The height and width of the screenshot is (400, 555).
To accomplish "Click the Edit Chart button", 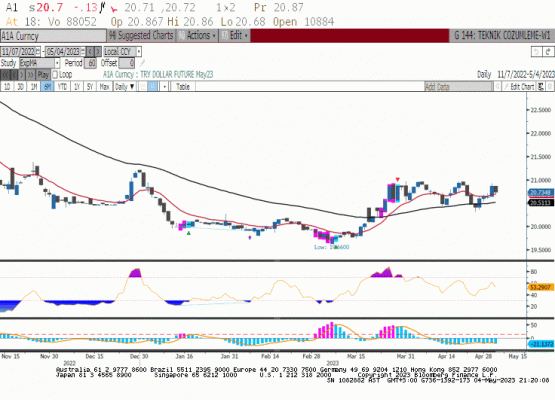I will click(519, 87).
